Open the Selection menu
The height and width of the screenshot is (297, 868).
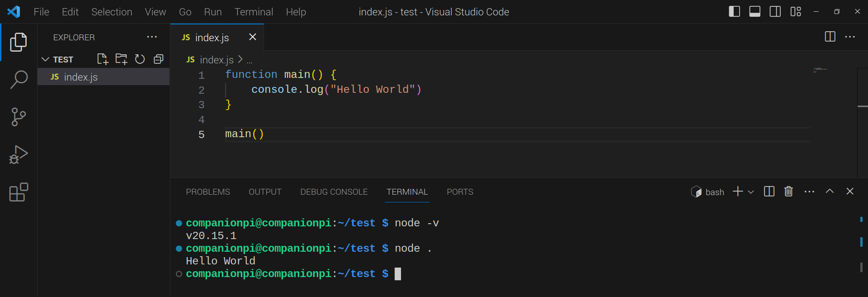(112, 12)
